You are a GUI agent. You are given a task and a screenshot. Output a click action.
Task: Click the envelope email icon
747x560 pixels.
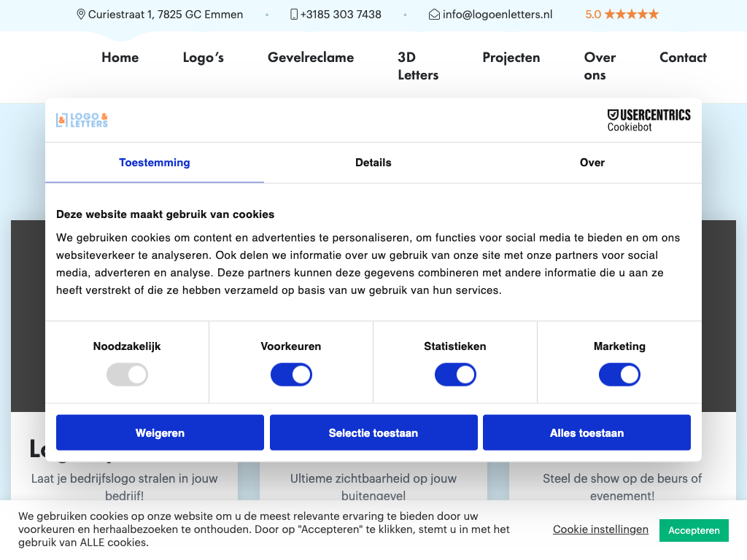434,15
